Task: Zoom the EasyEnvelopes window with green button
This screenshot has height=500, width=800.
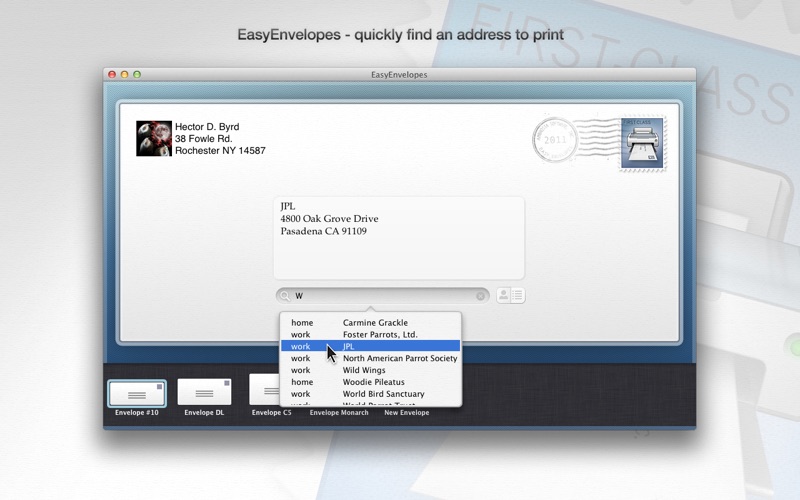Action: [x=137, y=74]
